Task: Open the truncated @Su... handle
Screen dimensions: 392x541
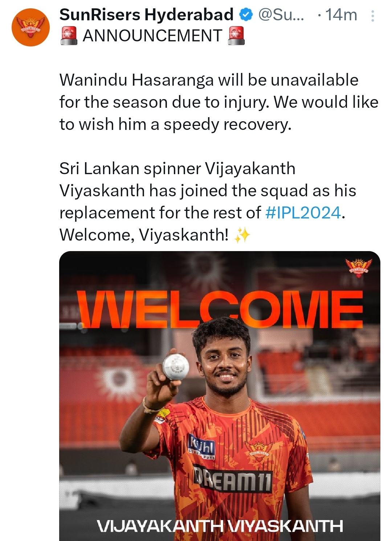Action: pos(281,15)
